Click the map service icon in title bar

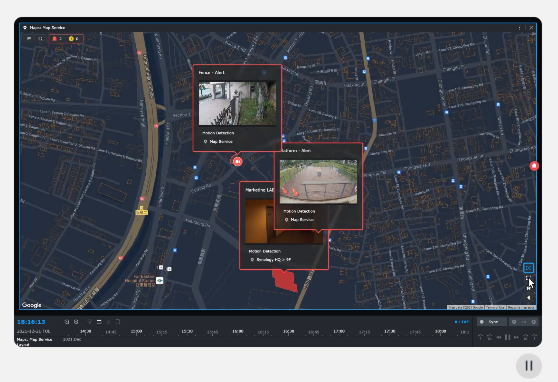[25, 27]
